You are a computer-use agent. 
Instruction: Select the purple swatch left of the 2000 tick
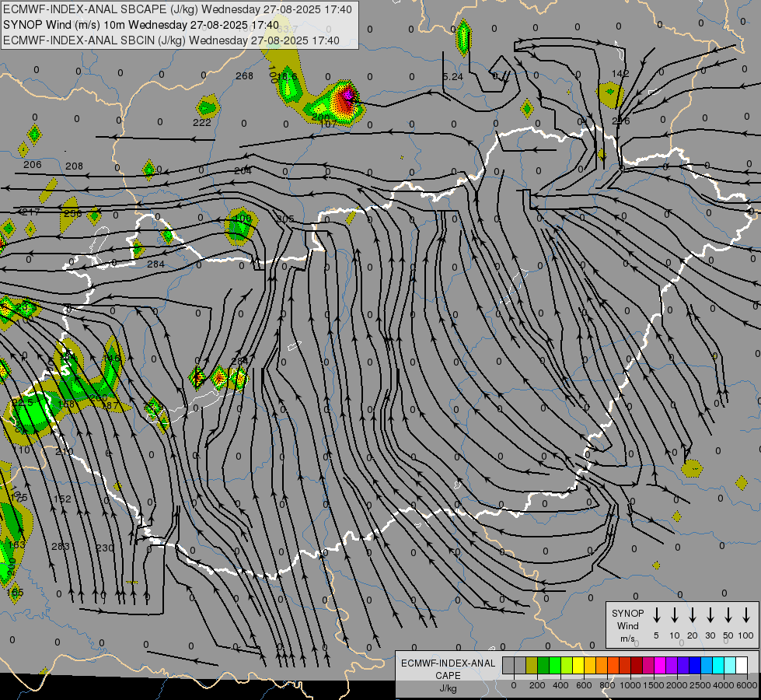pos(671,666)
